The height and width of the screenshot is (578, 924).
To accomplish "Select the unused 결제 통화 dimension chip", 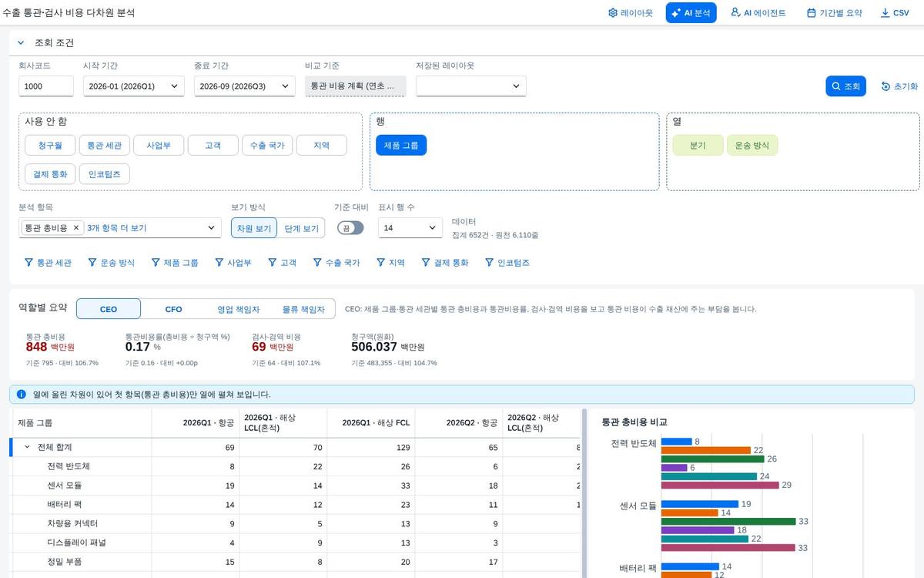I will pos(50,174).
